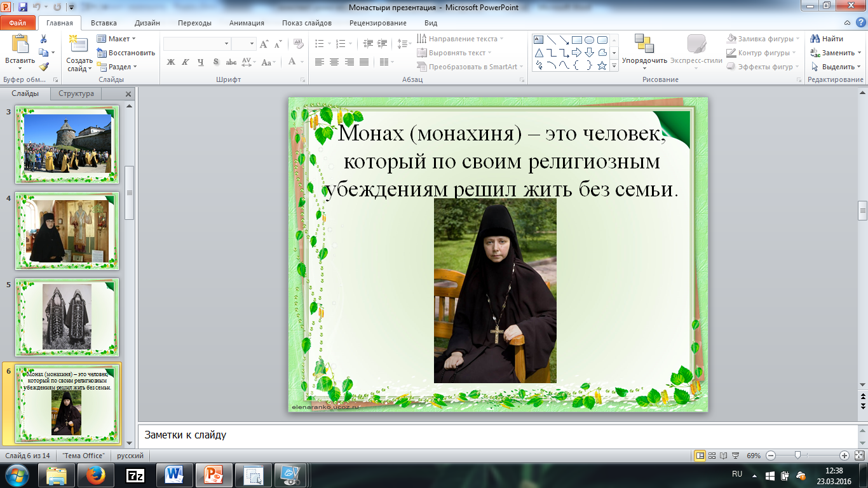Select slide 3 thumbnail

[67, 145]
